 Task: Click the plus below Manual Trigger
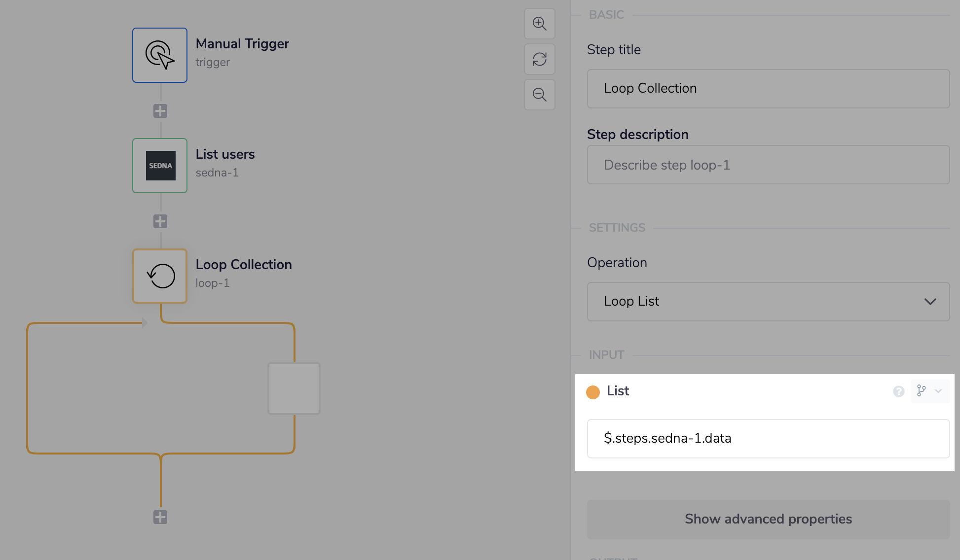(159, 110)
